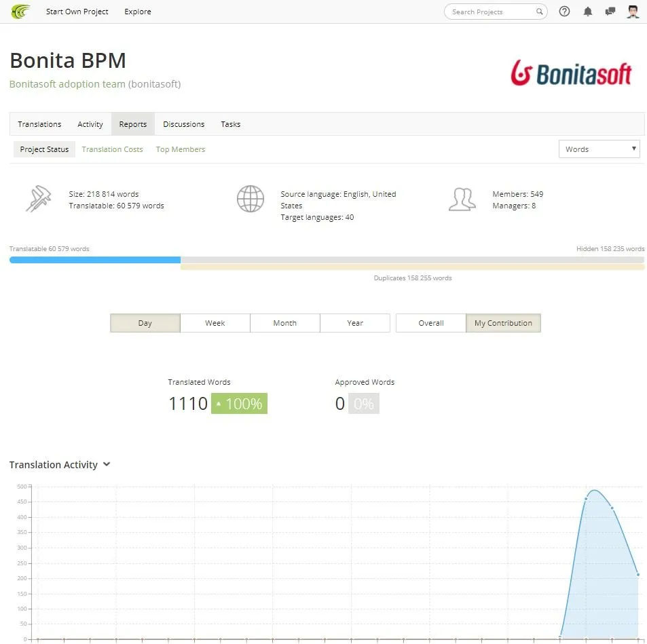Click the Bonita BPM project title

(x=68, y=60)
